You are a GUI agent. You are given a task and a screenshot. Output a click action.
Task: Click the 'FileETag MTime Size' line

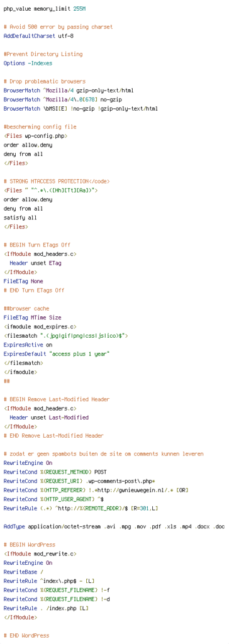pos(32,318)
